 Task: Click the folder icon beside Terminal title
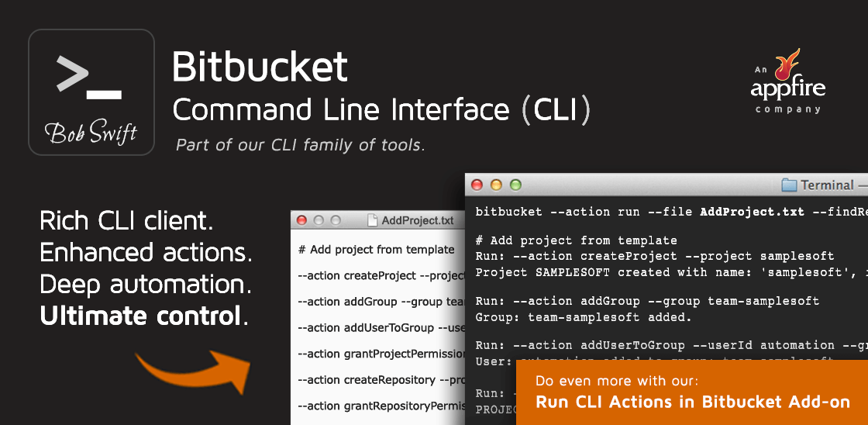click(x=789, y=185)
